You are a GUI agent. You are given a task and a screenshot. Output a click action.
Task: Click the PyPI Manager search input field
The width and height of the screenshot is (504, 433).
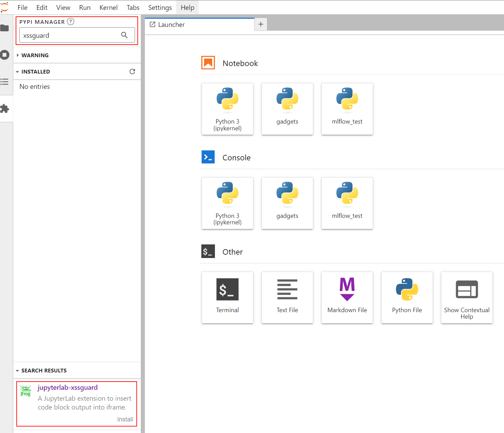click(x=68, y=35)
